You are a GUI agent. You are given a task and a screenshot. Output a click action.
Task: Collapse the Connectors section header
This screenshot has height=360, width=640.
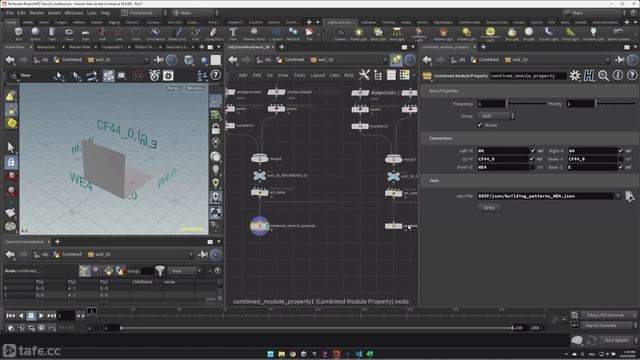[529, 138]
